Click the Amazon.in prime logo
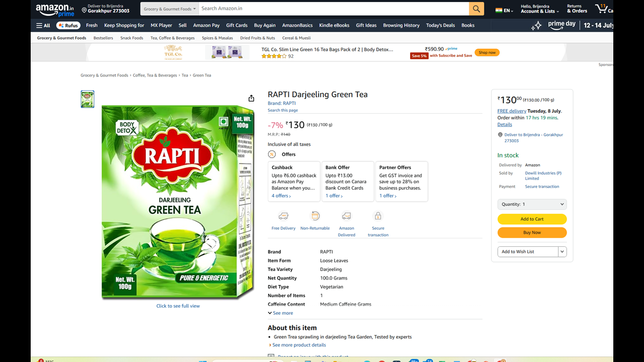Screen dimensions: 644x362 [x=55, y=10]
